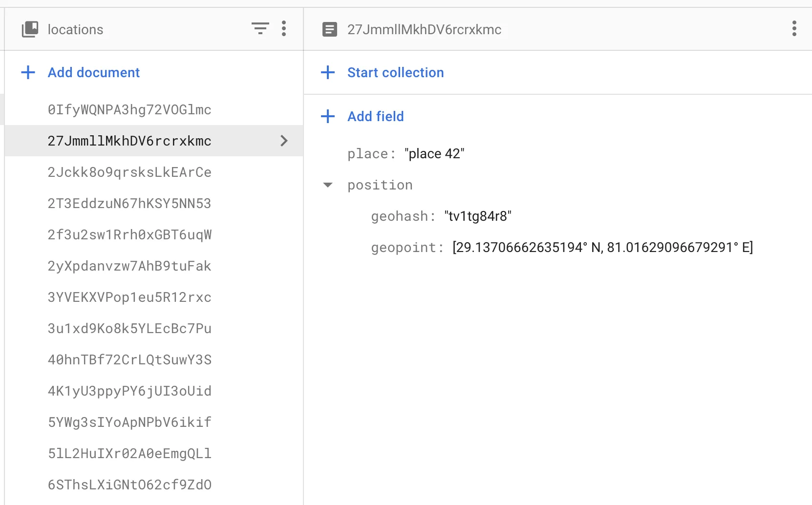The image size is (812, 505).
Task: Open the filter list icon
Action: click(x=260, y=28)
